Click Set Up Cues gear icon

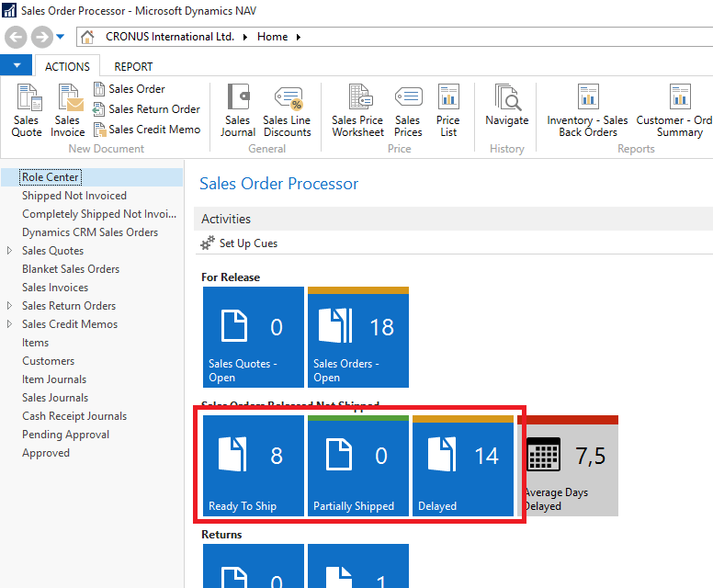click(208, 243)
